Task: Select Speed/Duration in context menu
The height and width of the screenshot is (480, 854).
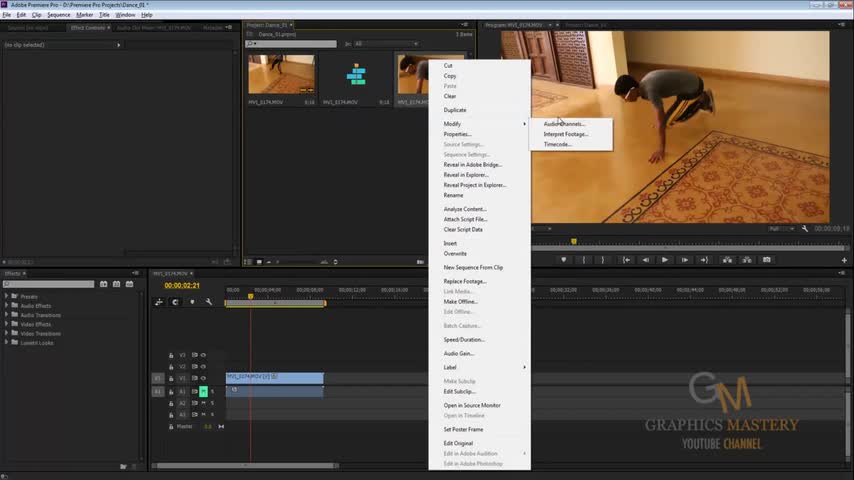Action: coord(463,339)
